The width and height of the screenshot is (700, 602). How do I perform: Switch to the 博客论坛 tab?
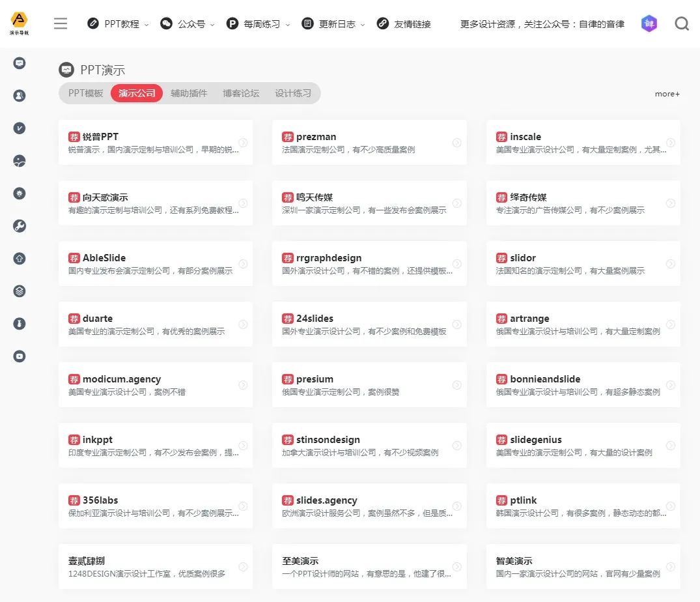pyautogui.click(x=241, y=93)
